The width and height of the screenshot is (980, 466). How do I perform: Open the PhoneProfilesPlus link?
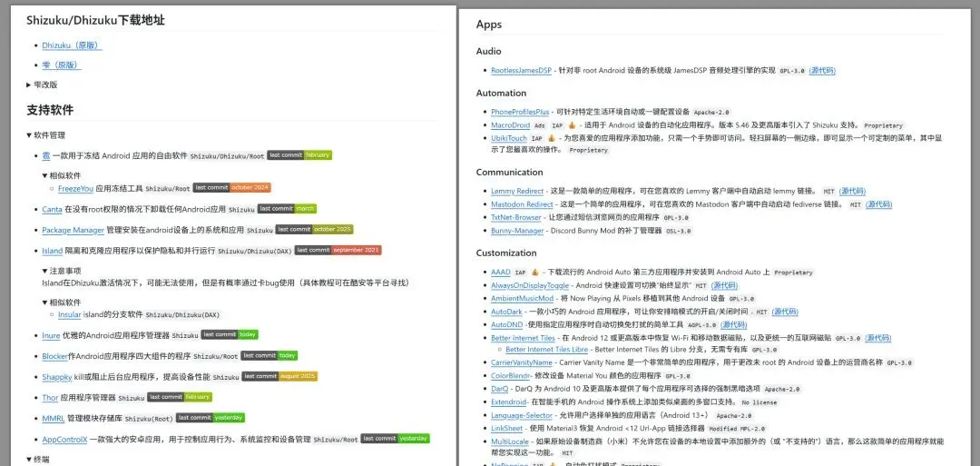[x=520, y=112]
